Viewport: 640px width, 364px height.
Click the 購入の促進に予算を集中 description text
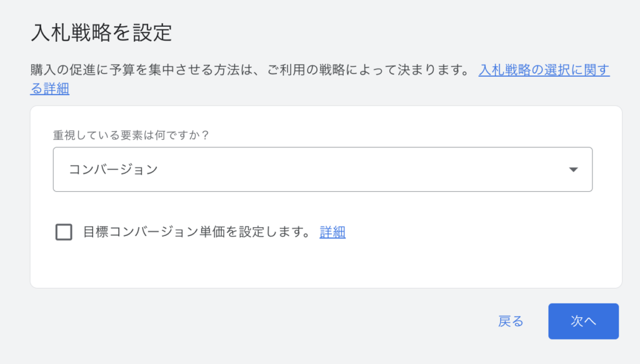[125, 70]
